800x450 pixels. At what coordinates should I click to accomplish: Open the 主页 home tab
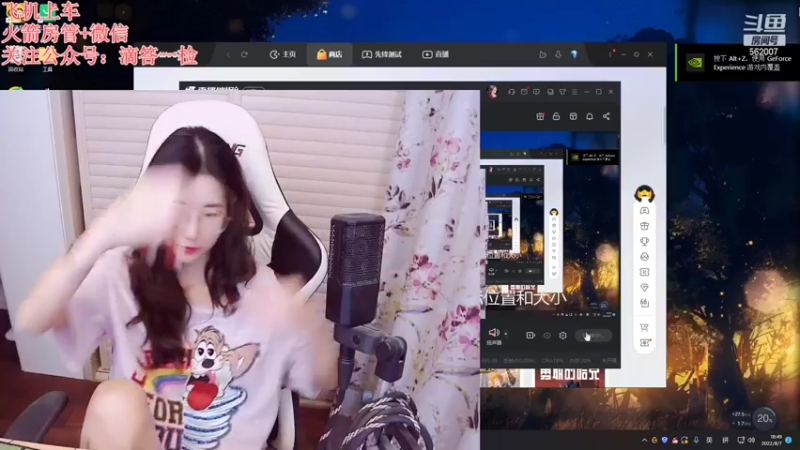point(283,54)
